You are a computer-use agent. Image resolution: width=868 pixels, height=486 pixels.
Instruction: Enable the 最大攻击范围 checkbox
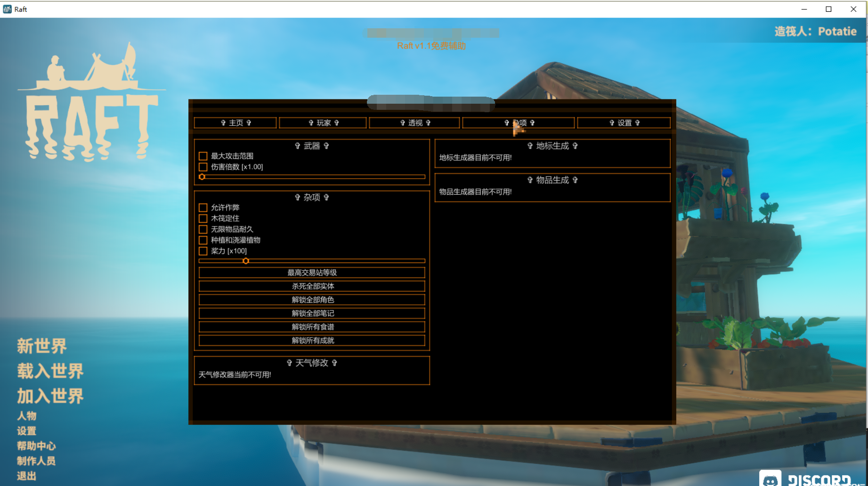(x=203, y=156)
